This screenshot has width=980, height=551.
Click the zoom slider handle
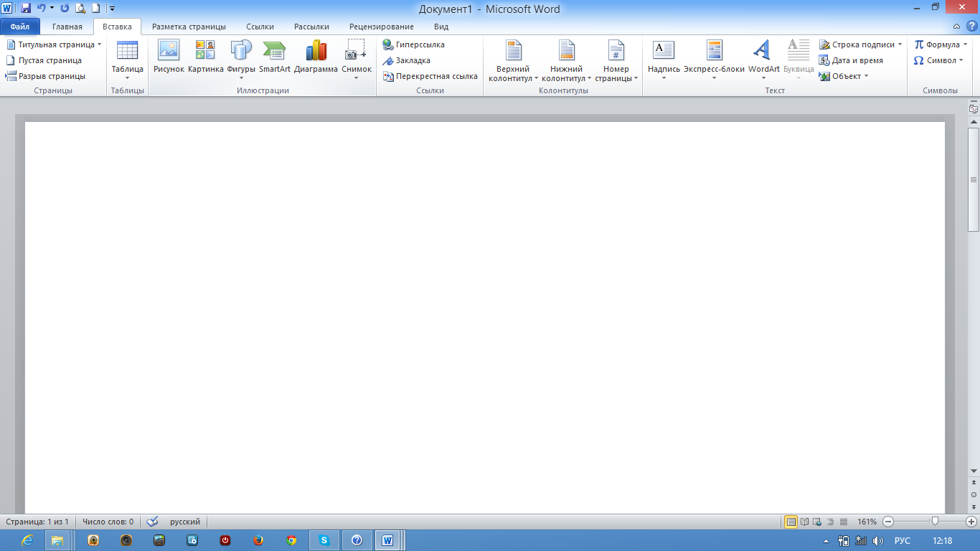(x=935, y=522)
